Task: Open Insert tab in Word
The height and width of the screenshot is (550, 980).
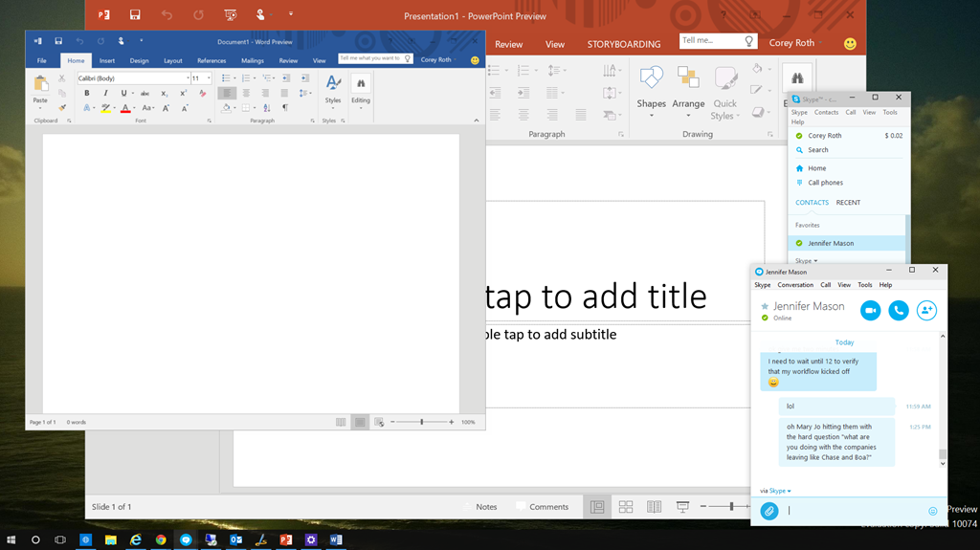Action: [x=107, y=60]
